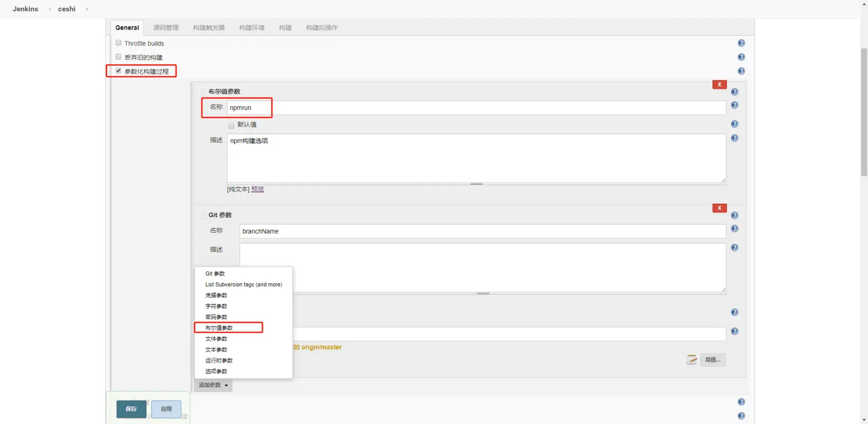
Task: Click the page vertical scrollbar thumb
Action: click(x=864, y=112)
